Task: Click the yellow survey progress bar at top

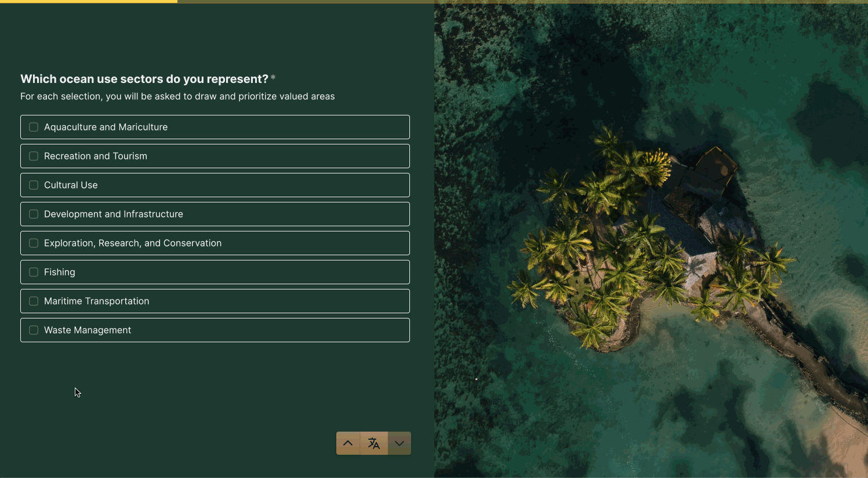Action: click(x=89, y=2)
